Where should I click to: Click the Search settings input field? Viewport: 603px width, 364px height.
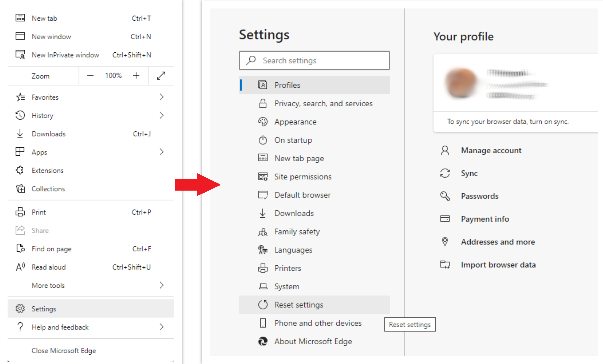(x=314, y=60)
